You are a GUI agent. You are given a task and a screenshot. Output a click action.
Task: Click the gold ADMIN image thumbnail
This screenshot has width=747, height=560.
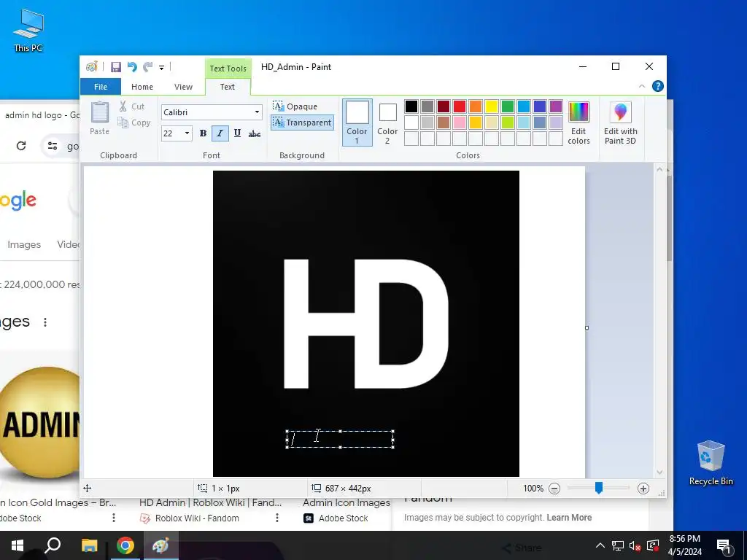pyautogui.click(x=40, y=423)
